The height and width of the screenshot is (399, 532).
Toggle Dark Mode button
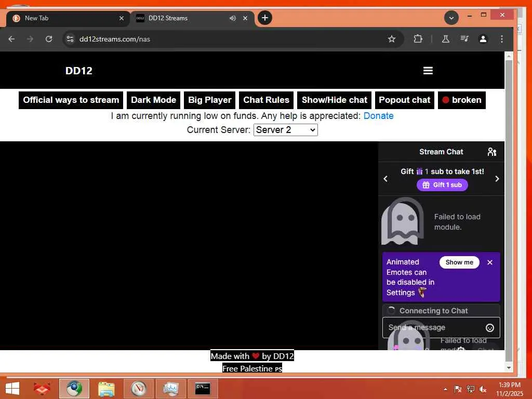(x=154, y=100)
